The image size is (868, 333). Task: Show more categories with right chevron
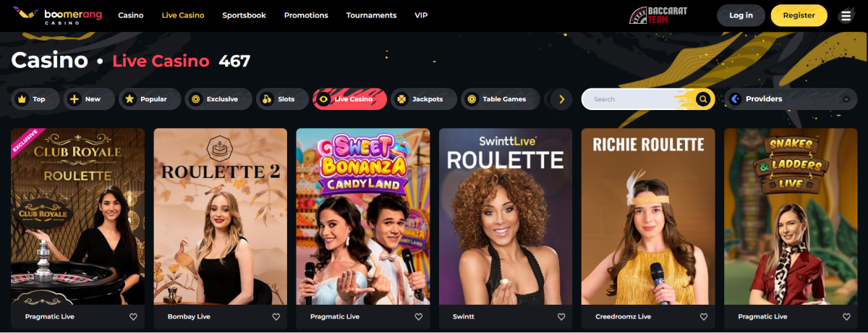(x=562, y=99)
